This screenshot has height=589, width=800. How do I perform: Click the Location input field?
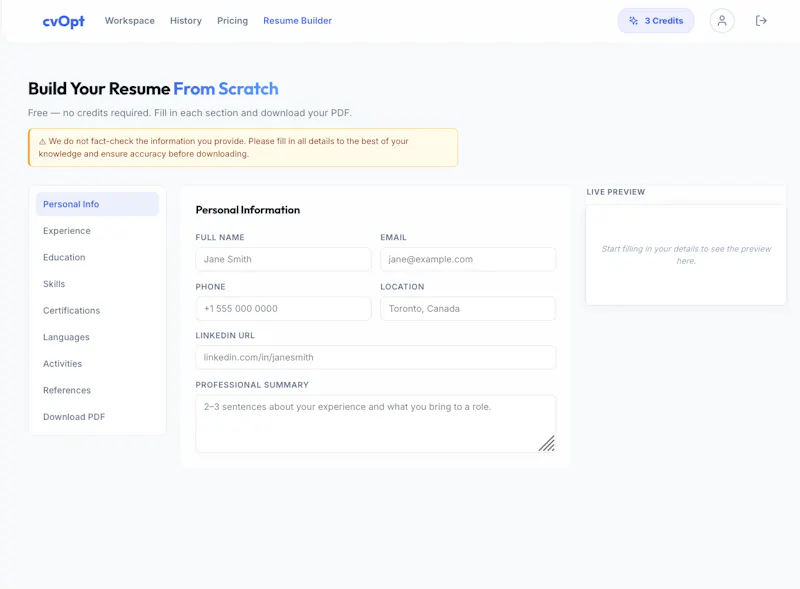(x=468, y=309)
